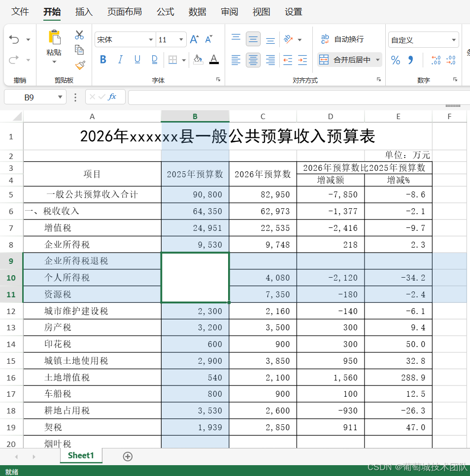Open the 文件 menu
Screen dimensions: 470x476
[20, 12]
